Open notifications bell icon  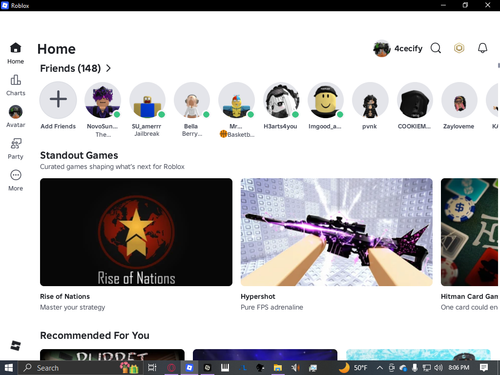pos(482,48)
